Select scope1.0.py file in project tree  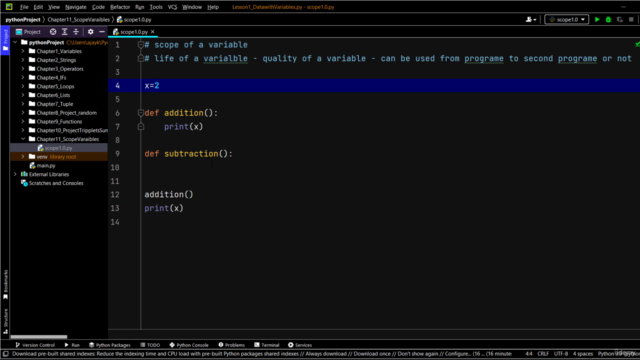[58, 148]
